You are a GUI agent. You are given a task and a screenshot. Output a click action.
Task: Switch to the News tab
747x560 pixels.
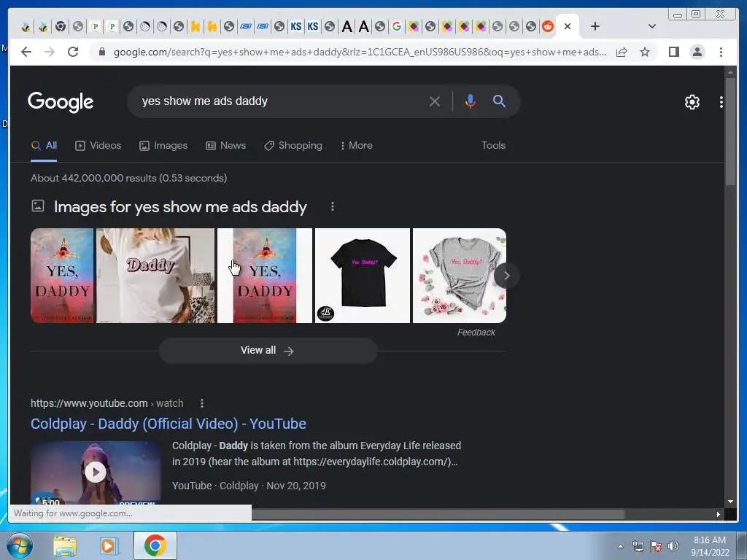[226, 145]
